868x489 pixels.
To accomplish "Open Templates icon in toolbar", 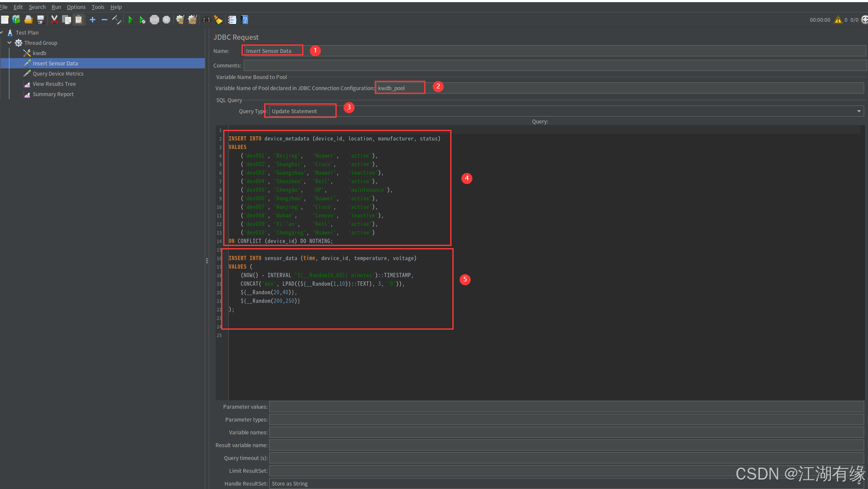I will [16, 20].
